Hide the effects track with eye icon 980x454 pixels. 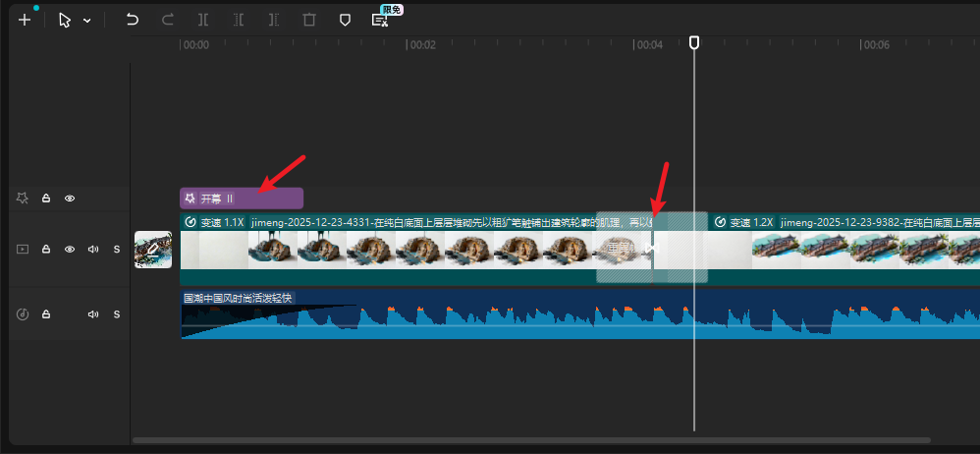click(70, 199)
